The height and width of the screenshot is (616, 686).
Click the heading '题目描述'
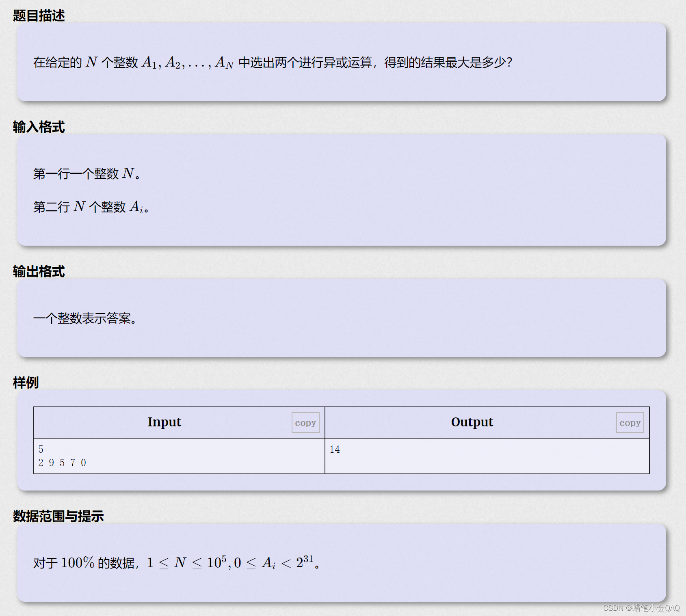click(39, 15)
